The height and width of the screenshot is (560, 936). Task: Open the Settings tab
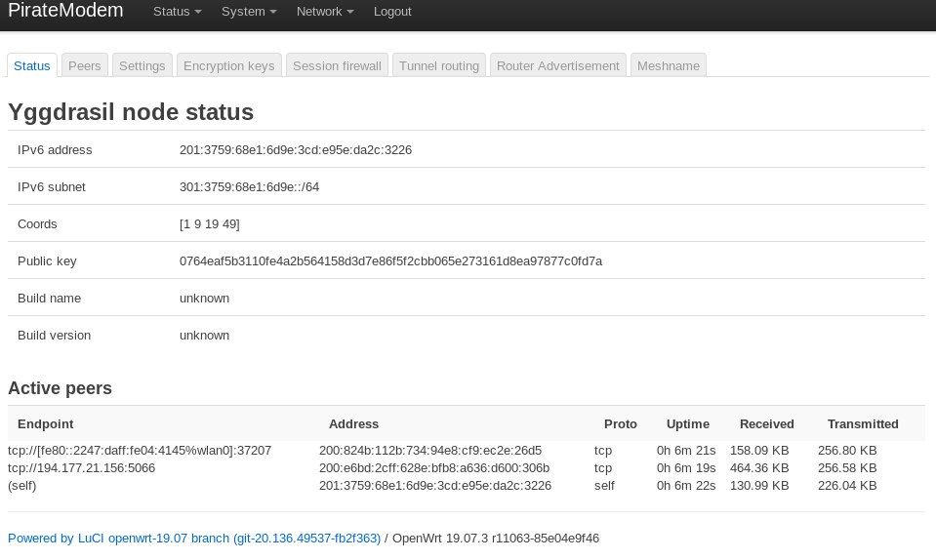click(142, 65)
